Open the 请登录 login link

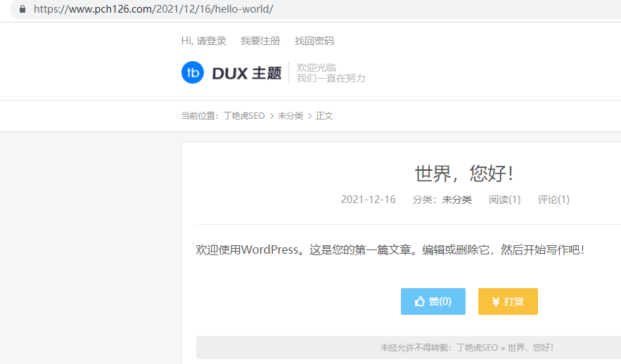coord(212,41)
